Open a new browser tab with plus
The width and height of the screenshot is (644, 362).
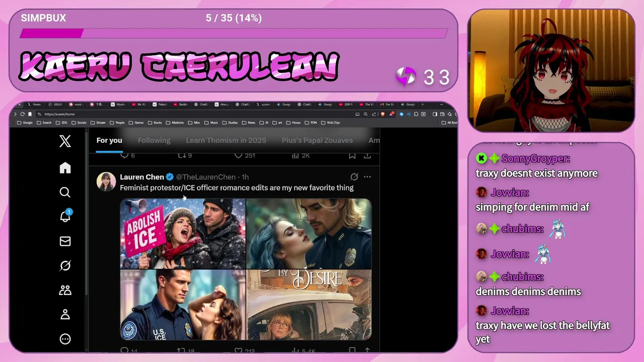(423, 105)
